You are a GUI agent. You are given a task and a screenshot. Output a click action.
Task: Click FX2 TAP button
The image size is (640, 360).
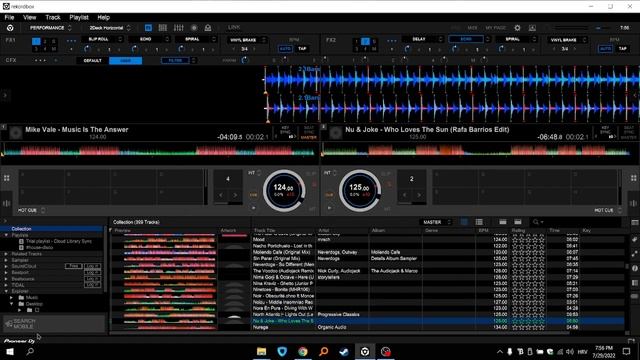click(x=622, y=49)
